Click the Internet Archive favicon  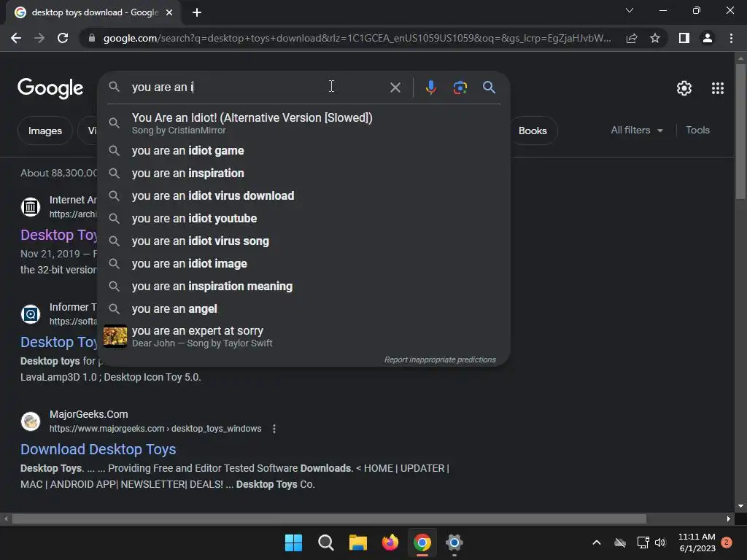[31, 206]
